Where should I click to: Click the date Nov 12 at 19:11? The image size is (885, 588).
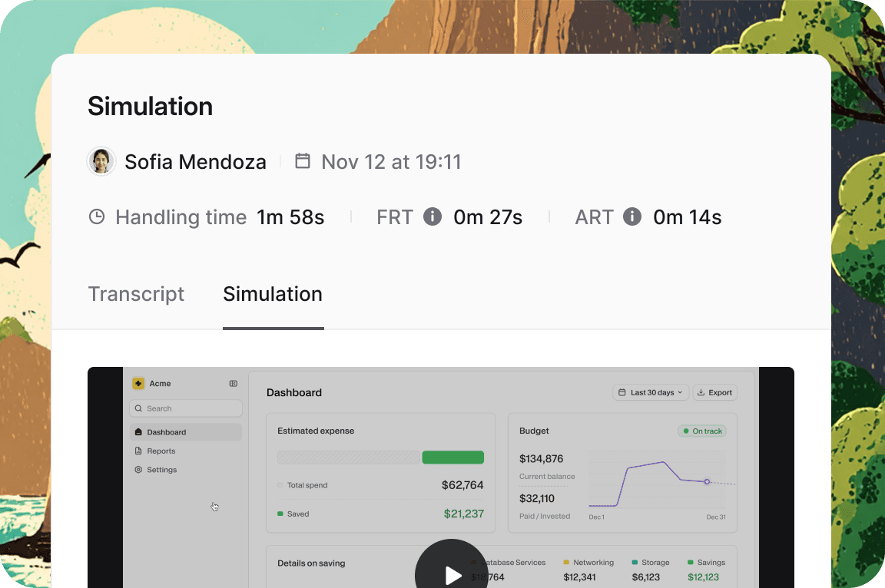(x=391, y=162)
